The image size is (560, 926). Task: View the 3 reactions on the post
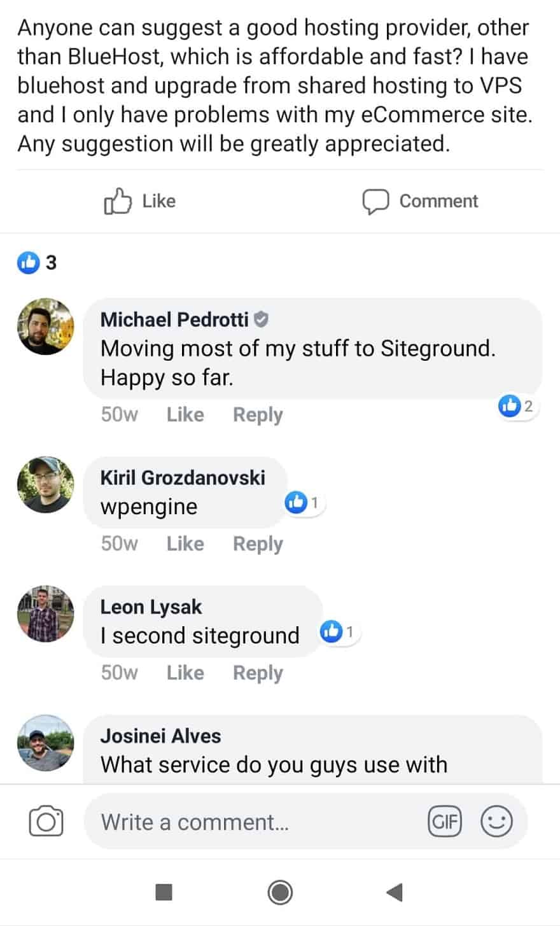click(37, 262)
